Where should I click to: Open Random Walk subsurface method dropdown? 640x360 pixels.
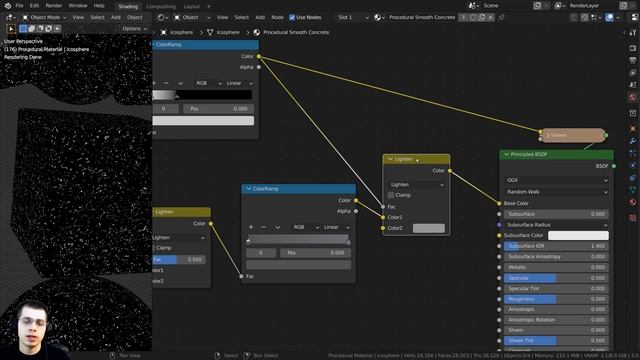coord(556,192)
